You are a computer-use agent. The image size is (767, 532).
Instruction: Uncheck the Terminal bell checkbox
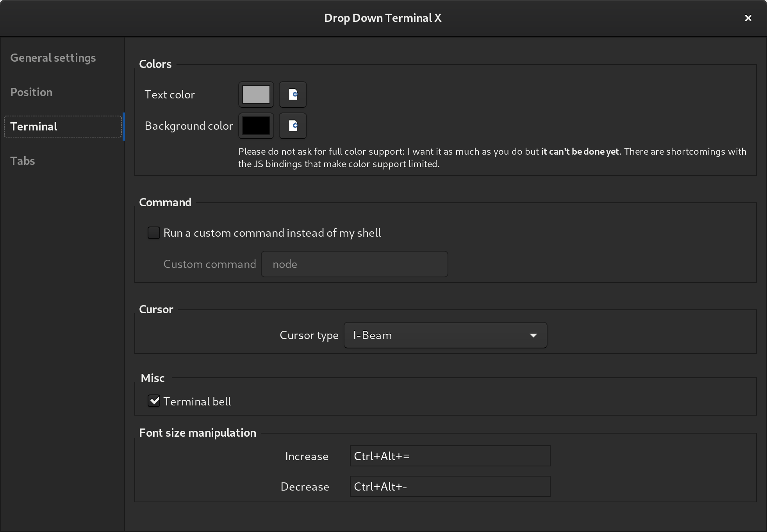click(x=154, y=401)
